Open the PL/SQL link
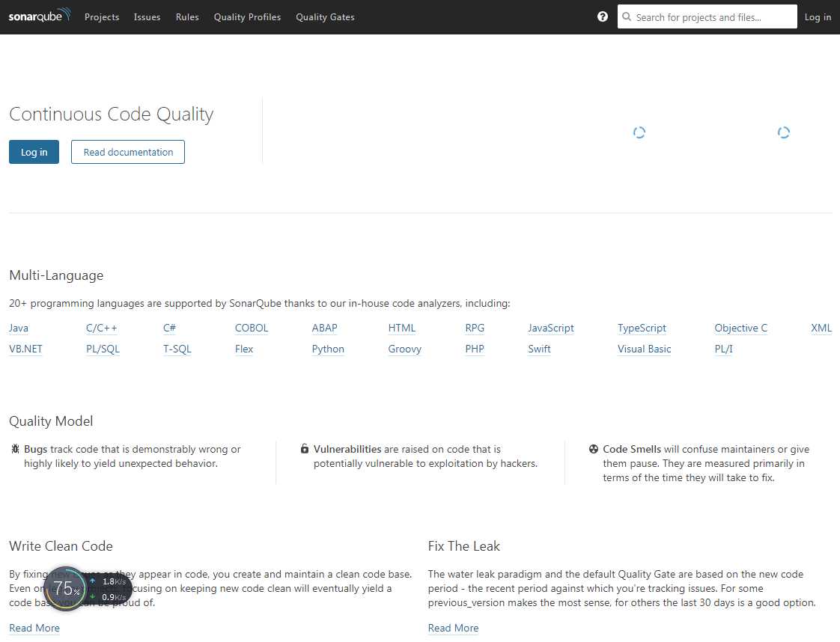The height and width of the screenshot is (642, 840). [x=103, y=349]
